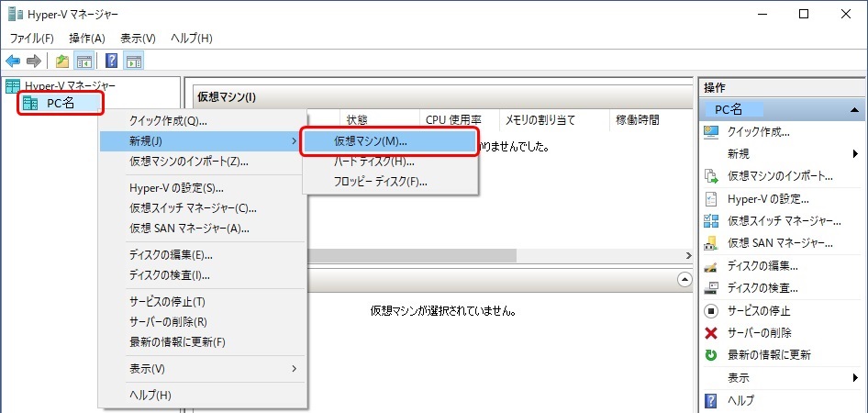The image size is (868, 413).
Task: Click the 仮想 SAN マネージャー icon in the actions pane
Action: click(710, 243)
